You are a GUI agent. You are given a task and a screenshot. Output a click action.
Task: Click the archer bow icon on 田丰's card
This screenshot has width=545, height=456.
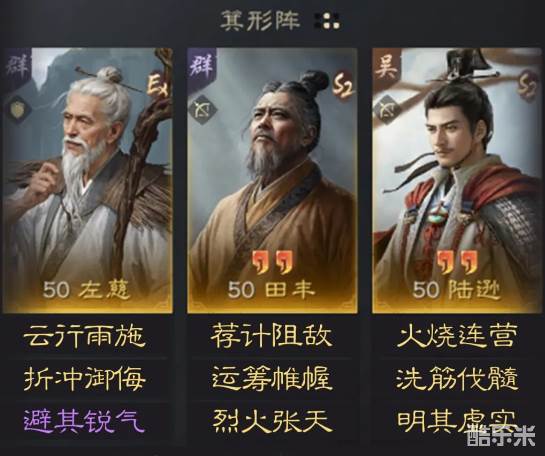coord(202,109)
